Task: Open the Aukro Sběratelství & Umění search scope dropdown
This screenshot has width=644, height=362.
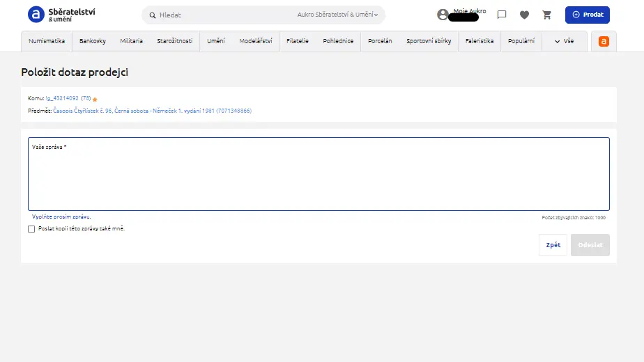Action: pyautogui.click(x=337, y=15)
